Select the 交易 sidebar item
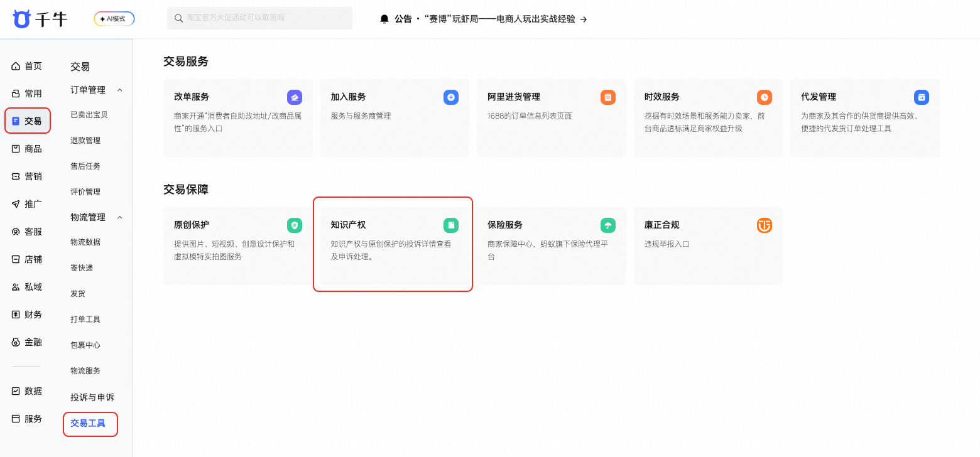980x457 pixels. [27, 121]
